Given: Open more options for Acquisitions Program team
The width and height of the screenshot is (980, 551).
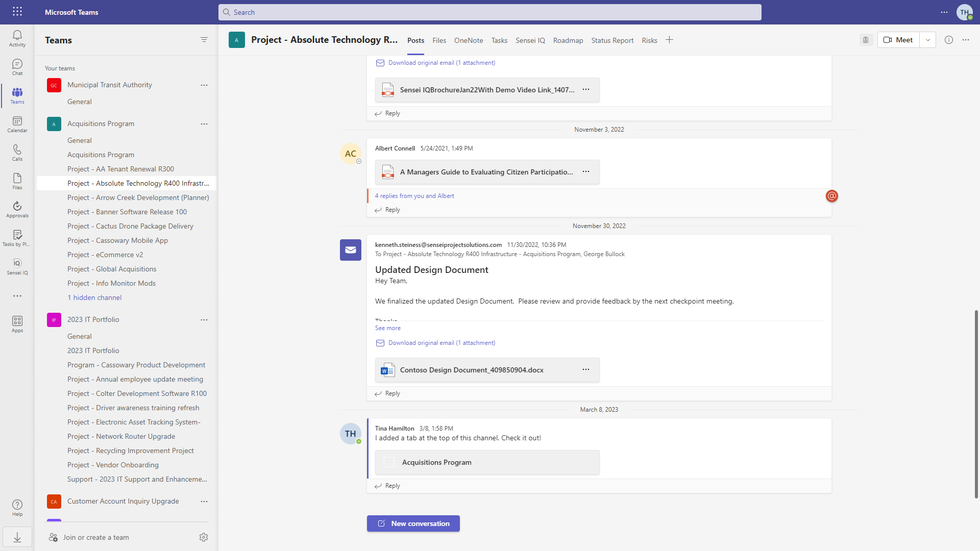Looking at the screenshot, I should [x=204, y=124].
